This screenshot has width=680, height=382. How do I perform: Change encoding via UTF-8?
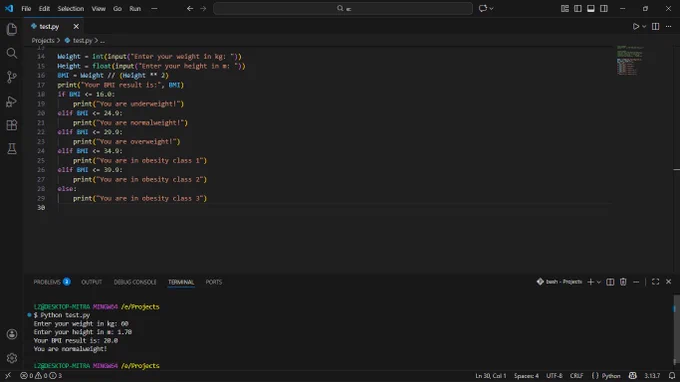(554, 375)
